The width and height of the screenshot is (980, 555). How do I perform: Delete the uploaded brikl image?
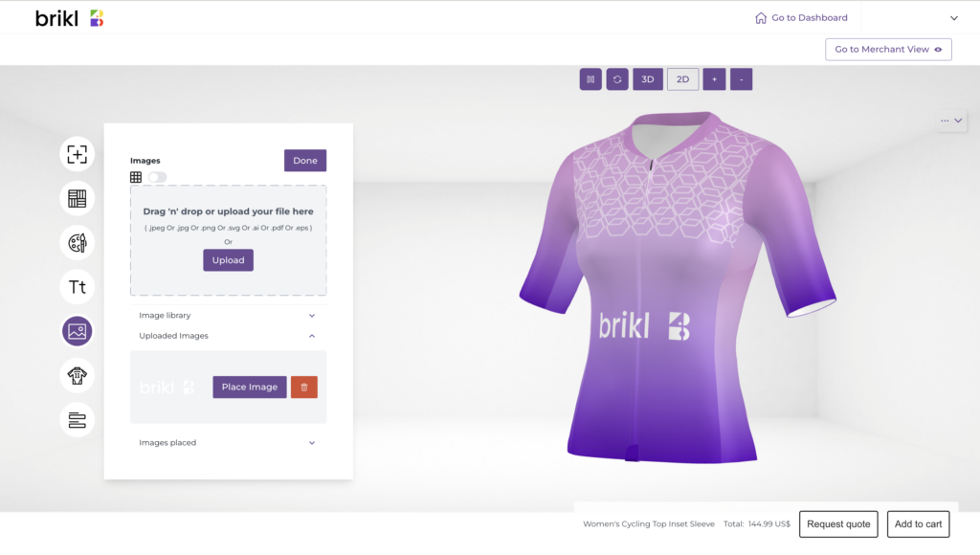[x=303, y=387]
